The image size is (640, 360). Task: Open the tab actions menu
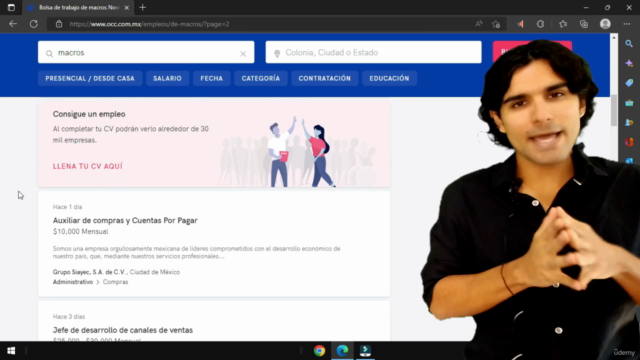pyautogui.click(x=11, y=7)
